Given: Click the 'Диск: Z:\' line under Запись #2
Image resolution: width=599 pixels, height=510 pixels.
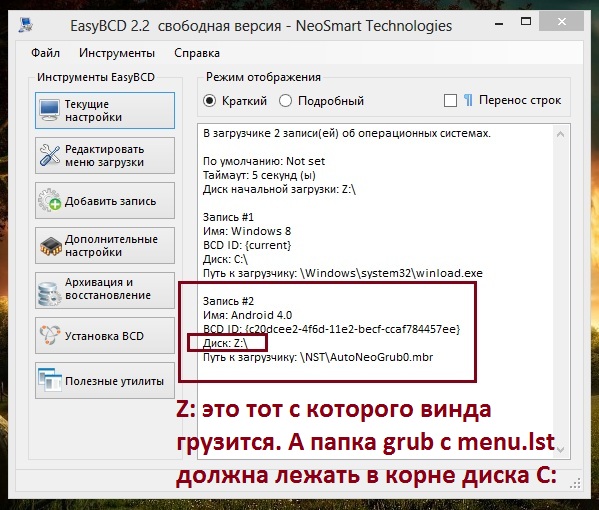Looking at the screenshot, I should click(x=225, y=343).
